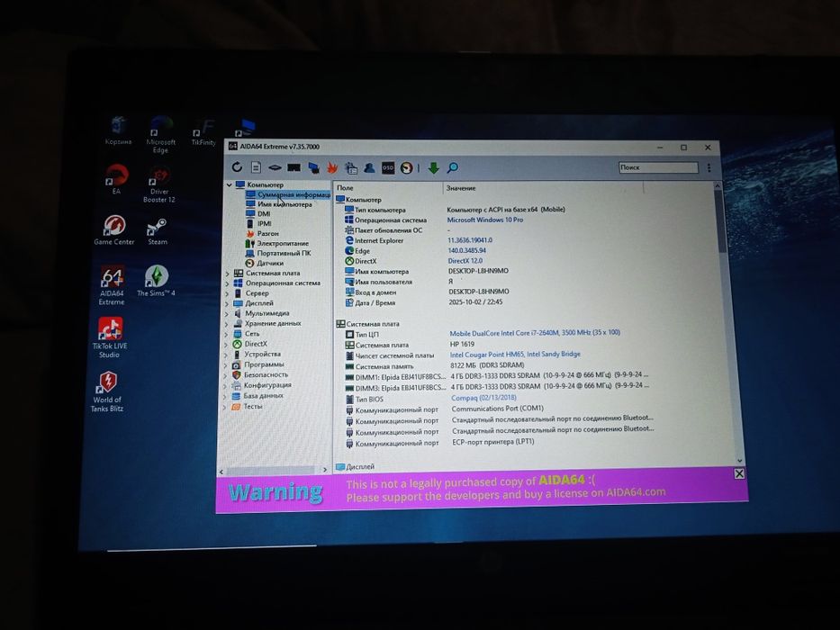840x630 pixels.
Task: Open Intel Cougar Point HM65 chipset link
Action: (x=515, y=354)
